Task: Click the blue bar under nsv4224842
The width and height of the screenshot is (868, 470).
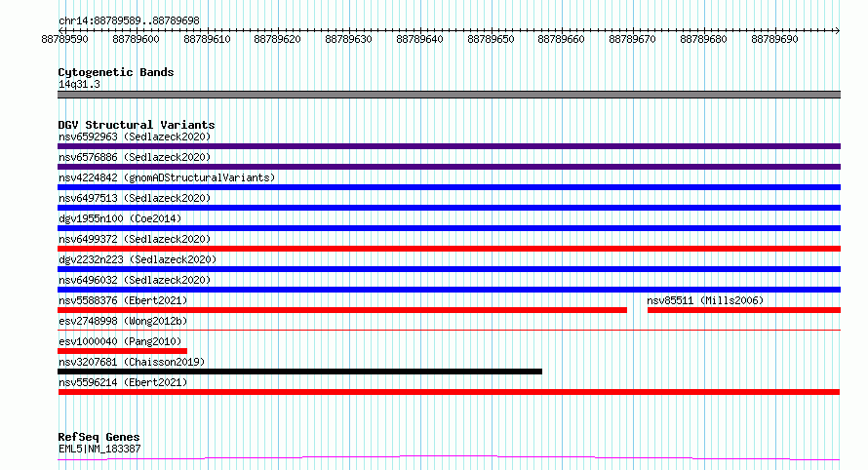Action: point(449,187)
